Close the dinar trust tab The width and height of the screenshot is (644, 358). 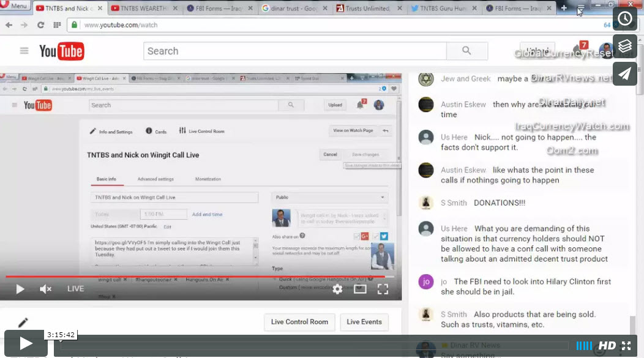pyautogui.click(x=325, y=8)
